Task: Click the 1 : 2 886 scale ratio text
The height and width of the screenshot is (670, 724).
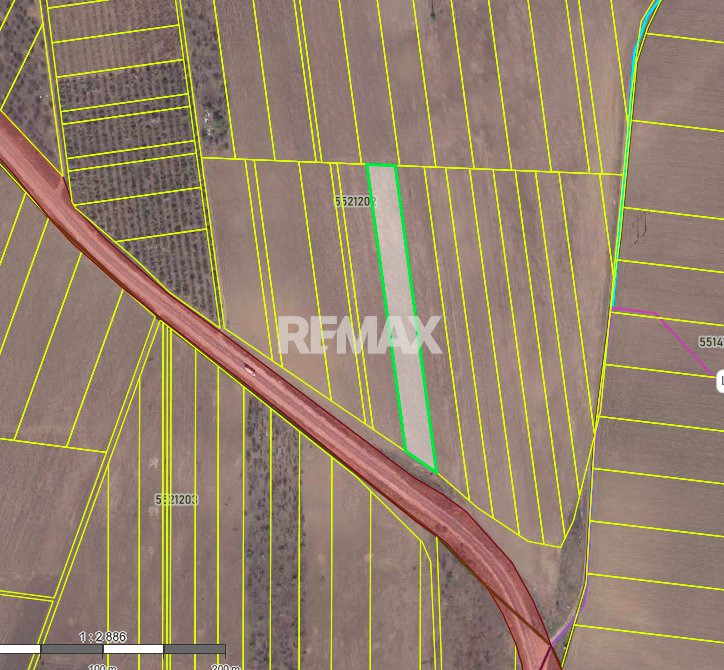Action: [x=103, y=636]
